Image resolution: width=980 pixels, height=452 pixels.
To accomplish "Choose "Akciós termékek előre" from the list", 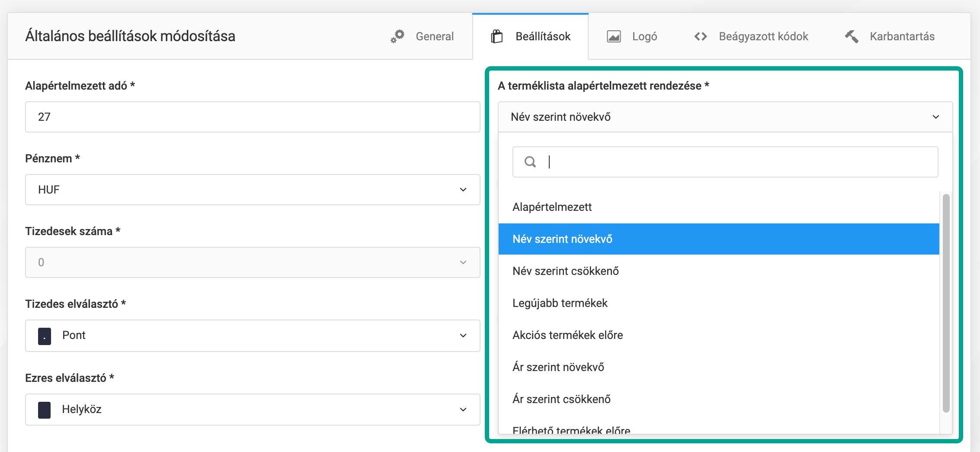I will pos(568,335).
